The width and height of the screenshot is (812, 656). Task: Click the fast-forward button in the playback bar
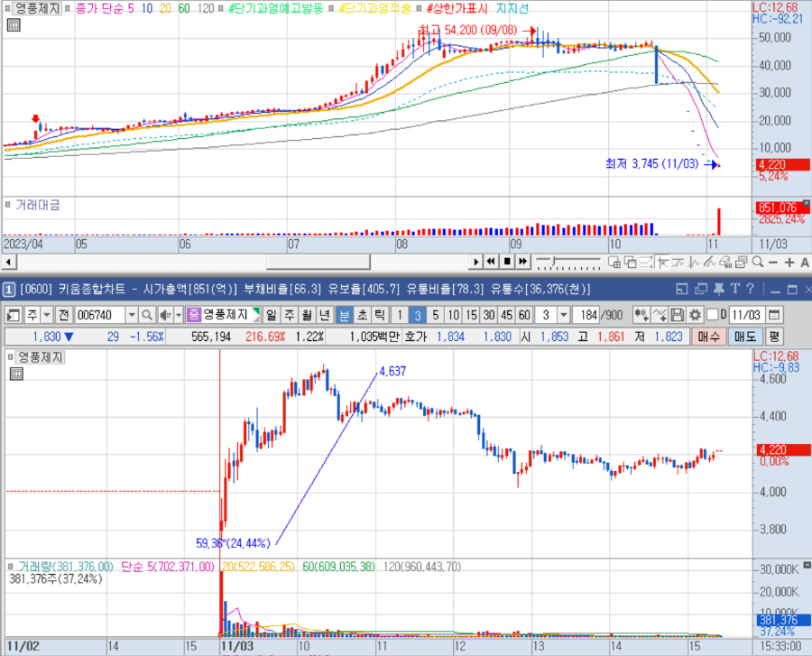click(523, 262)
